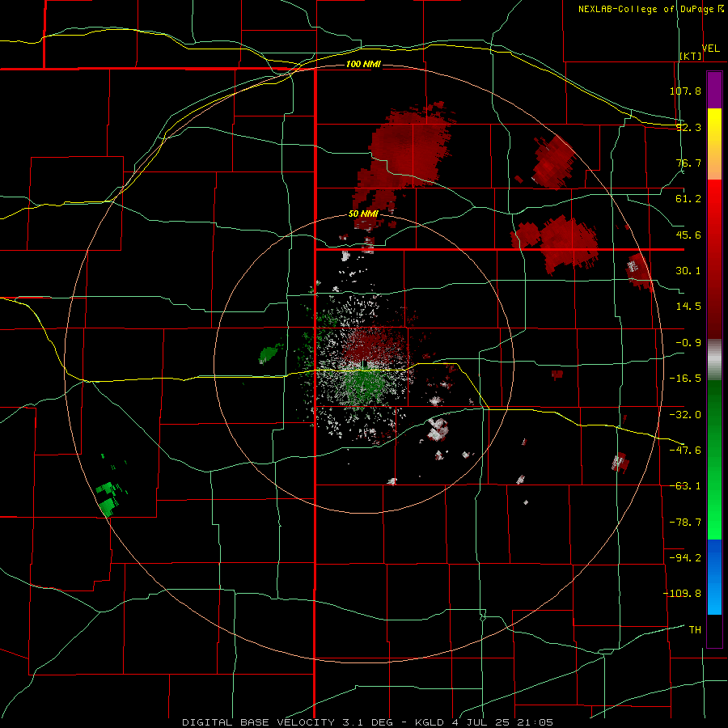Click the -16.5 scale value
Viewport: 728px width, 728px height.
[x=685, y=379]
